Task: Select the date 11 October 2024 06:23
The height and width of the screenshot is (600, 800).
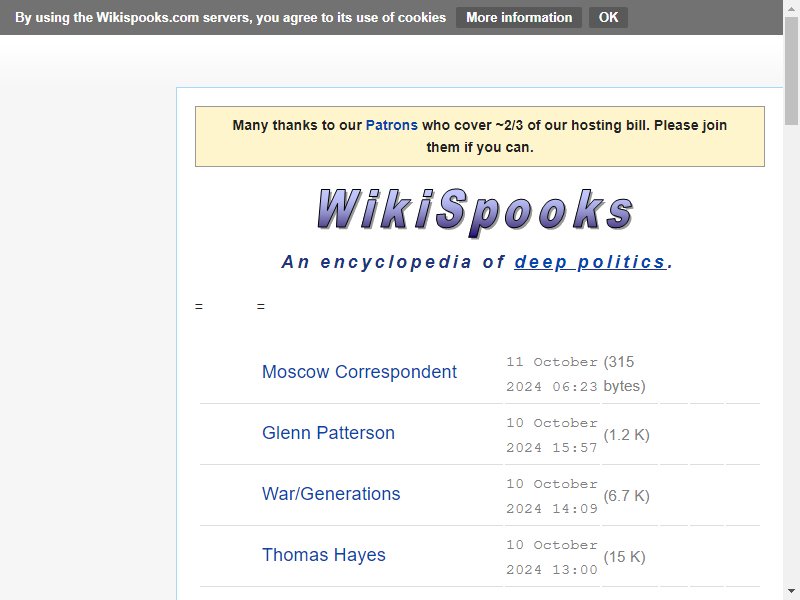Action: pyautogui.click(x=552, y=374)
